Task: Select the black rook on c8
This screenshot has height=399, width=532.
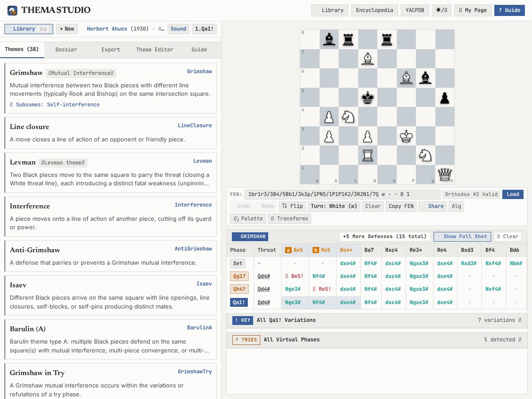Action: click(x=348, y=39)
